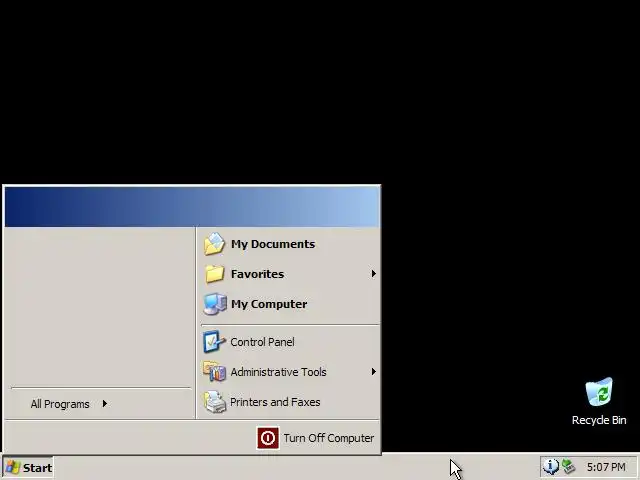Click the network connection tray icon
The height and width of the screenshot is (480, 640).
(568, 467)
